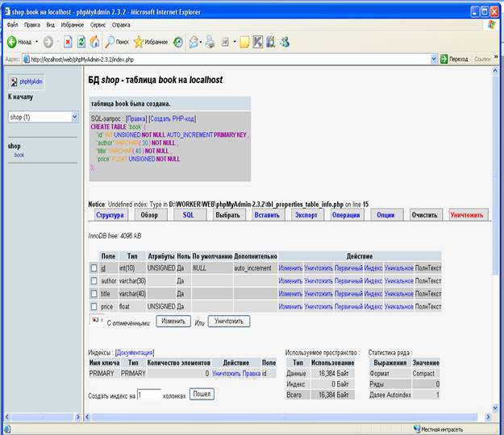Viewport: 504px width, 435px height.
Task: Open the Сервис menu
Action: (x=98, y=25)
